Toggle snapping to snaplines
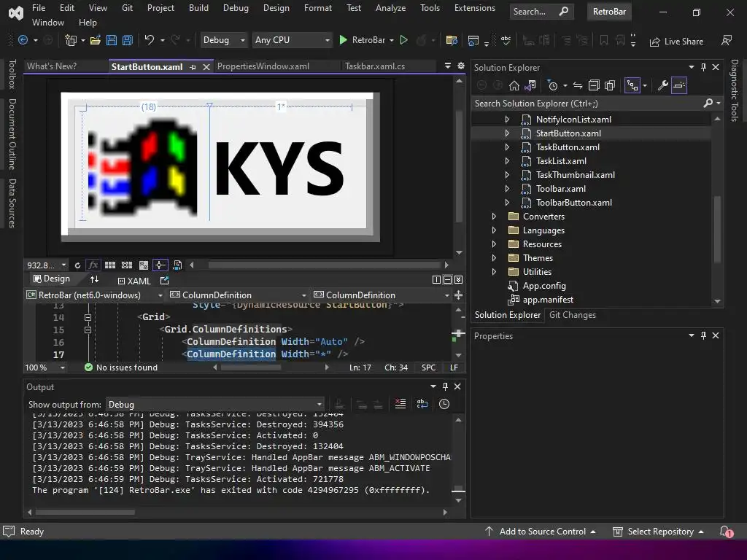Screen dimensions: 747x560 160,265
